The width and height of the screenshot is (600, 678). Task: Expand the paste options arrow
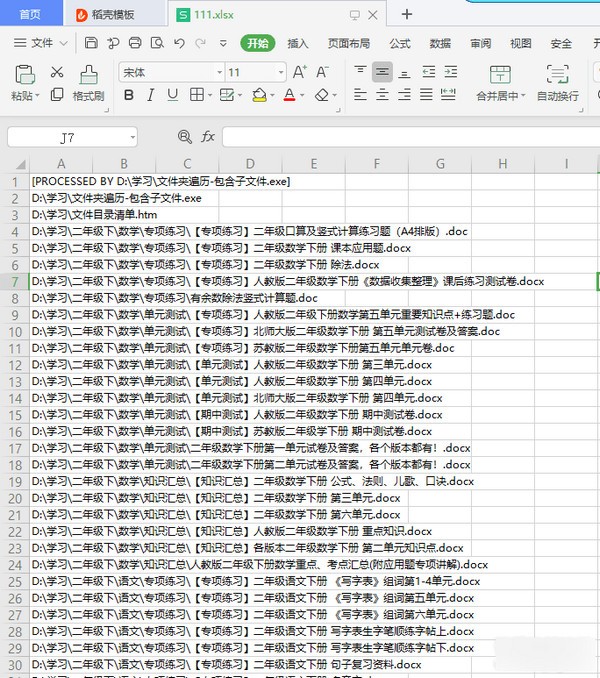point(37,96)
